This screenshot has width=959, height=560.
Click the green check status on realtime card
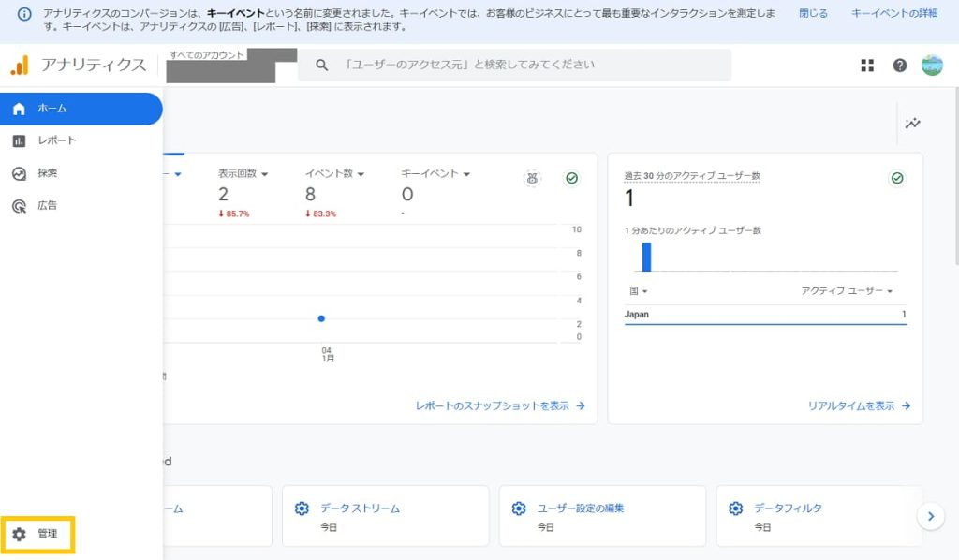(897, 178)
